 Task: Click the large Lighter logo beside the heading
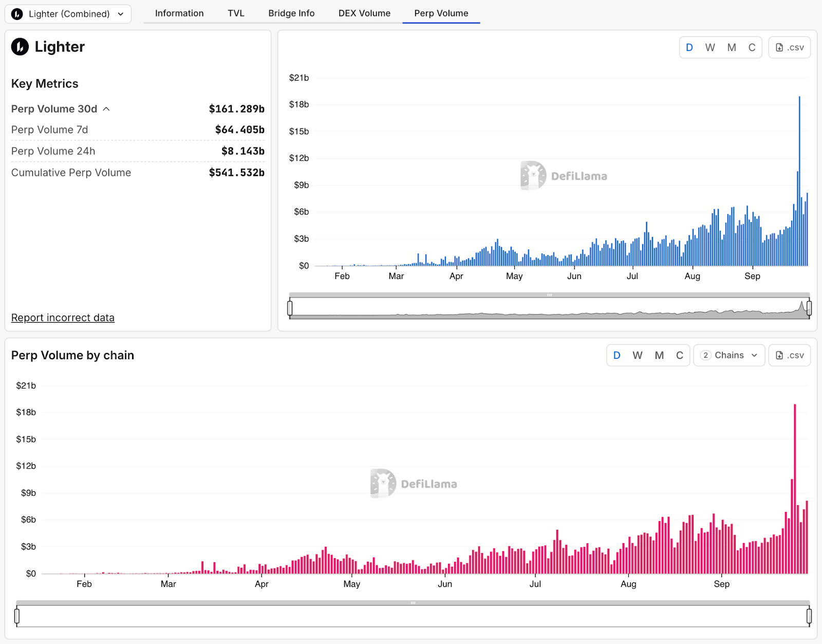(20, 47)
